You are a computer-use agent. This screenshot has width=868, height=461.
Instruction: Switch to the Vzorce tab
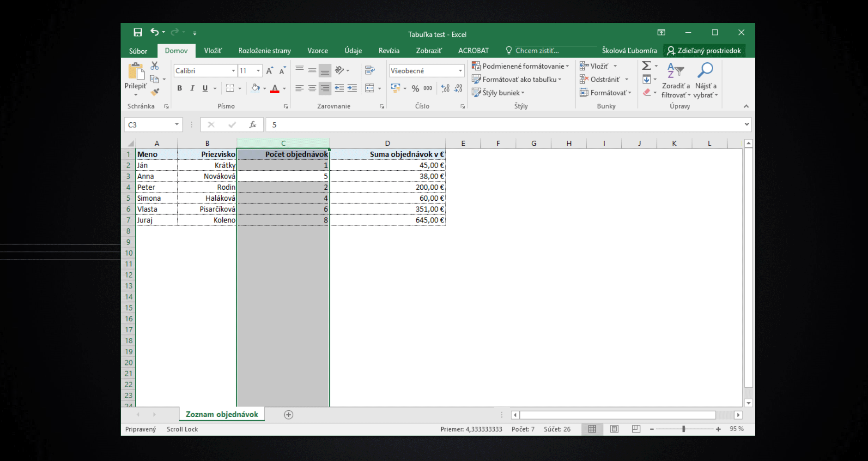[x=318, y=51]
